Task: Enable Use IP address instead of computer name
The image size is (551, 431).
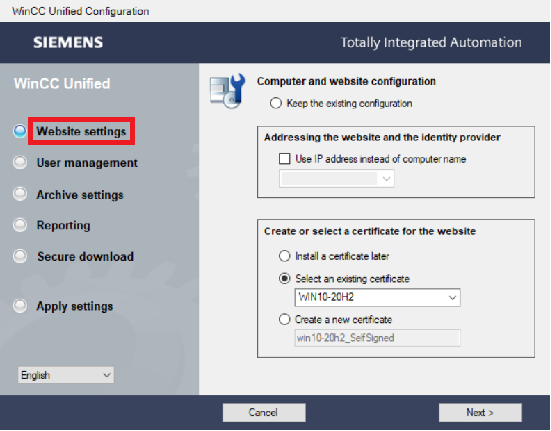Action: [x=285, y=159]
